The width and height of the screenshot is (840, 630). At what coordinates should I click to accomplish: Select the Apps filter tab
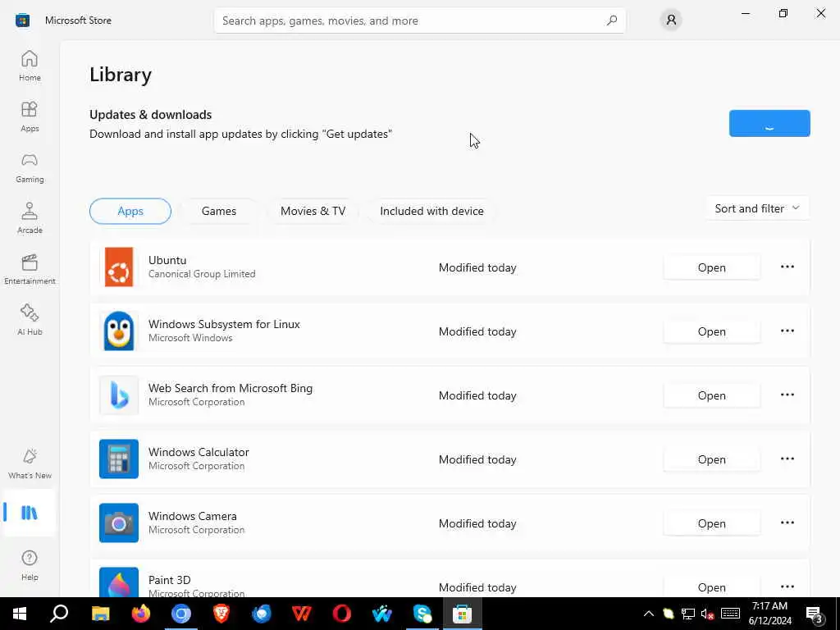point(130,211)
